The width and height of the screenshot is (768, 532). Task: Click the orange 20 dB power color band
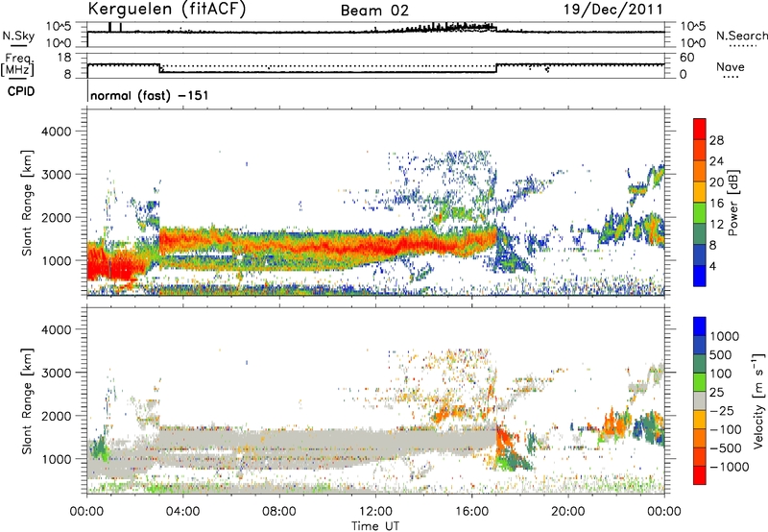click(x=700, y=171)
